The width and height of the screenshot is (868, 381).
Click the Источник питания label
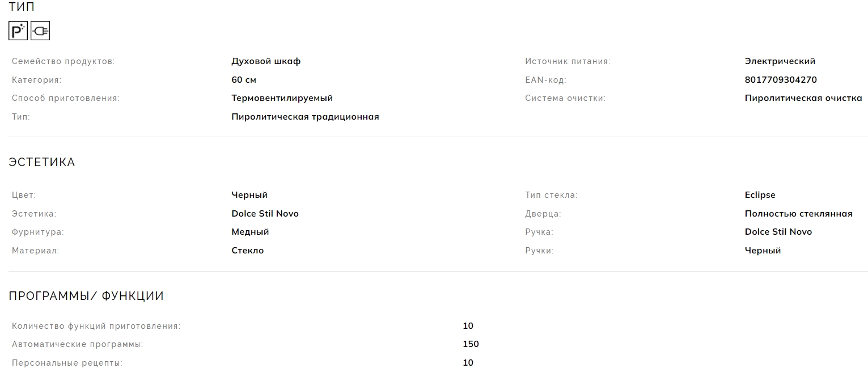tap(568, 61)
